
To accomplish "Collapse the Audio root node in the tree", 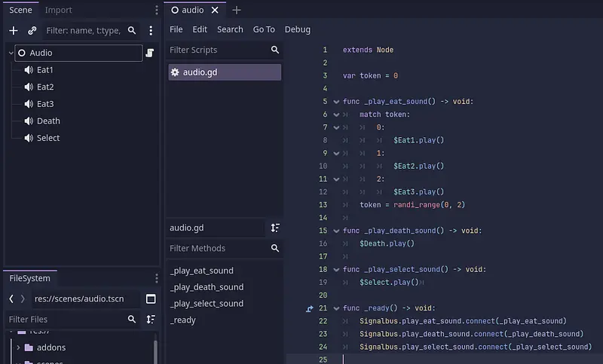I will click(11, 53).
